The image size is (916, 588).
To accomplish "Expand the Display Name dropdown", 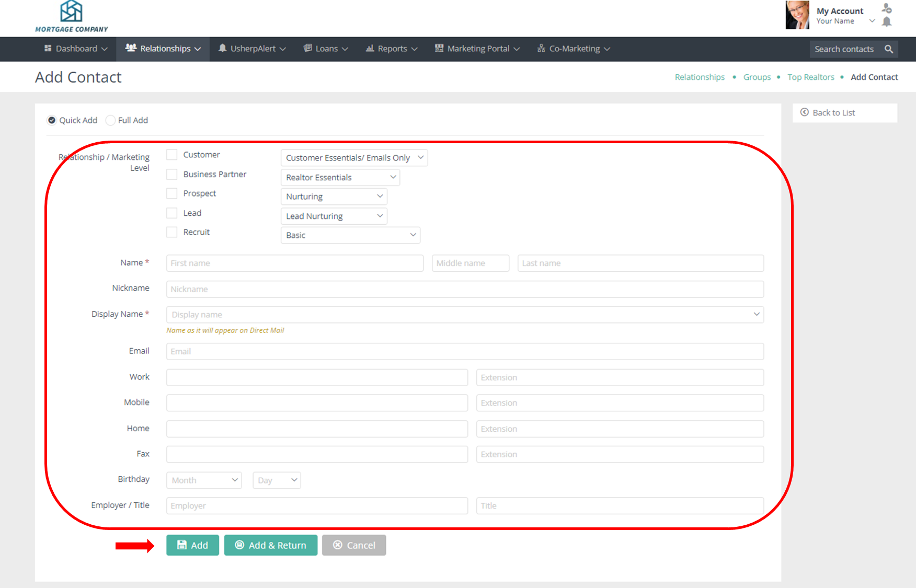I will 756,314.
